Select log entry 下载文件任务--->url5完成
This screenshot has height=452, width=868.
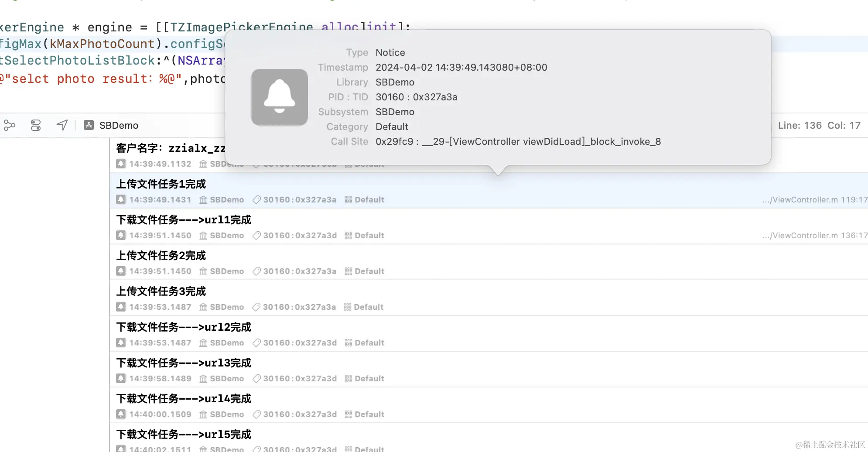(489, 438)
